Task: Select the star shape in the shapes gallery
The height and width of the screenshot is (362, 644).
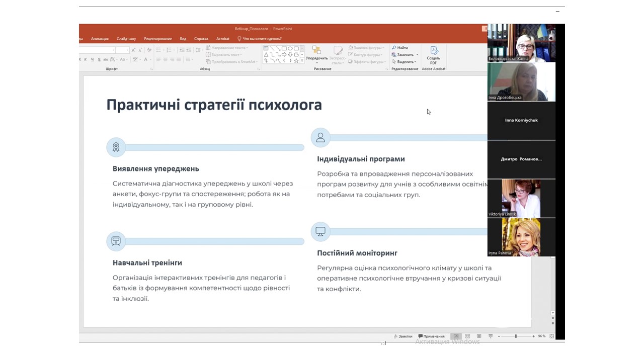Action: [296, 61]
